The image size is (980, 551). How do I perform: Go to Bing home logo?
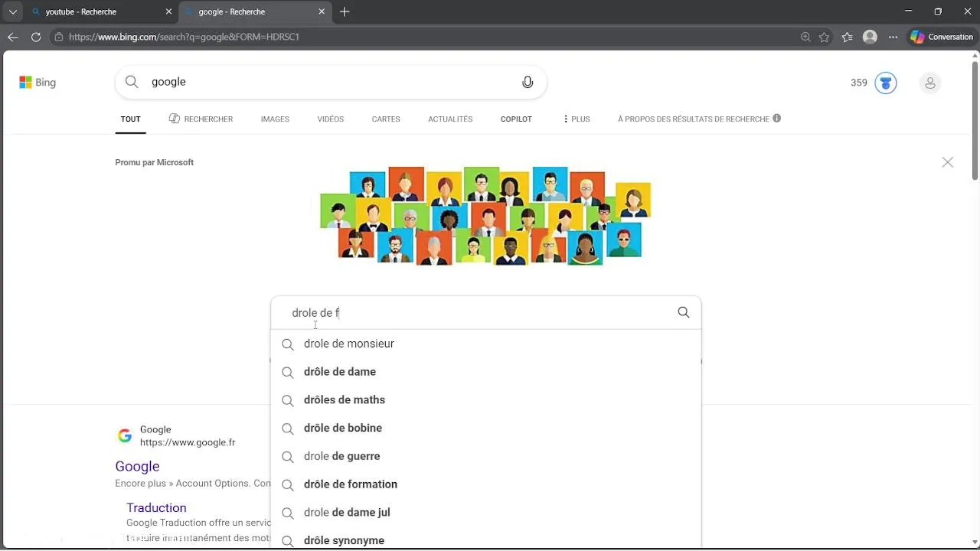(38, 83)
